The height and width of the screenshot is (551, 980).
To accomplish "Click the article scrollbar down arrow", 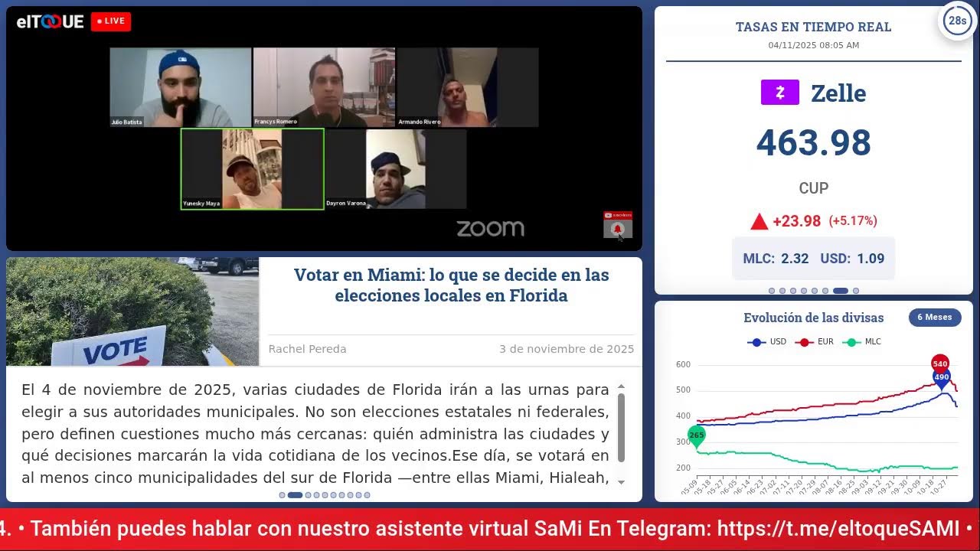I will pos(621,482).
